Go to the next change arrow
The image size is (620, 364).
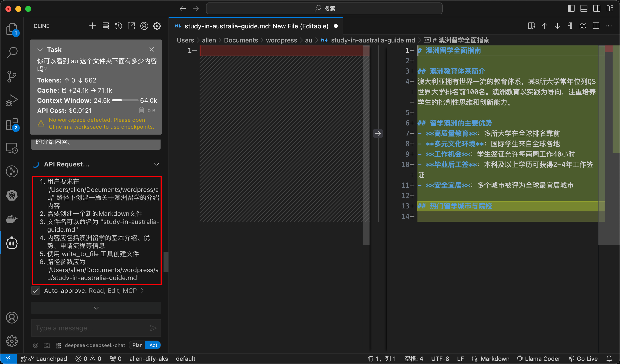pos(558,26)
